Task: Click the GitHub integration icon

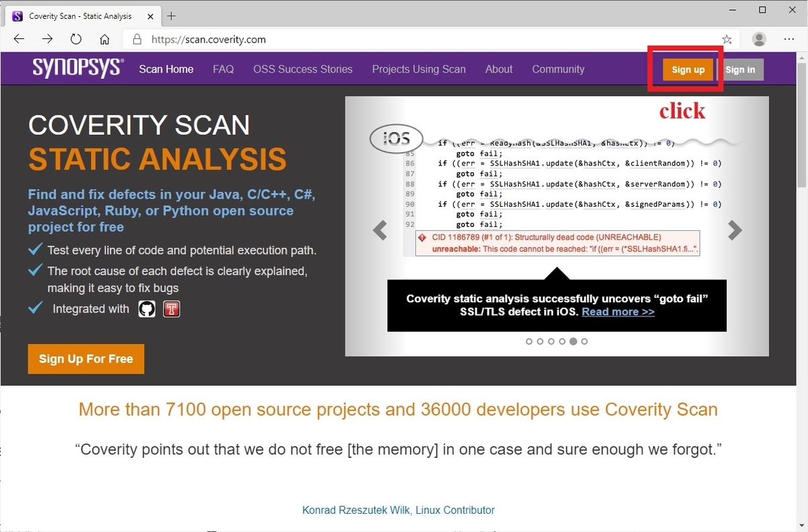Action: [x=147, y=309]
